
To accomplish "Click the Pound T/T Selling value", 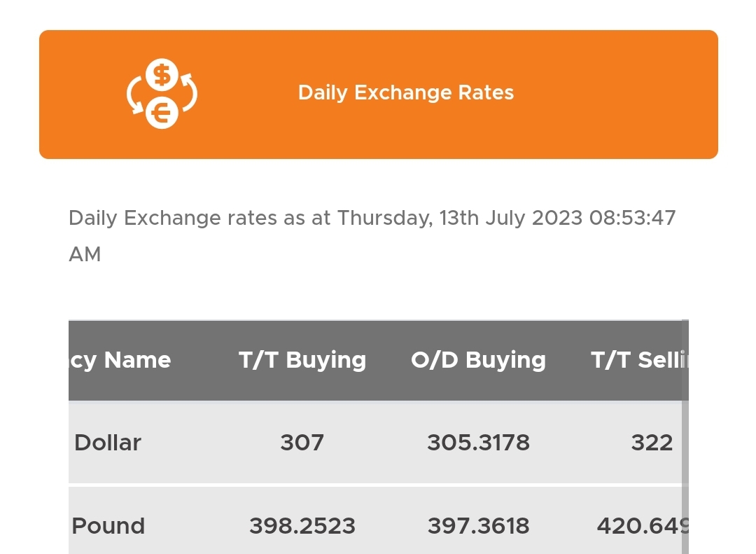I will click(640, 526).
